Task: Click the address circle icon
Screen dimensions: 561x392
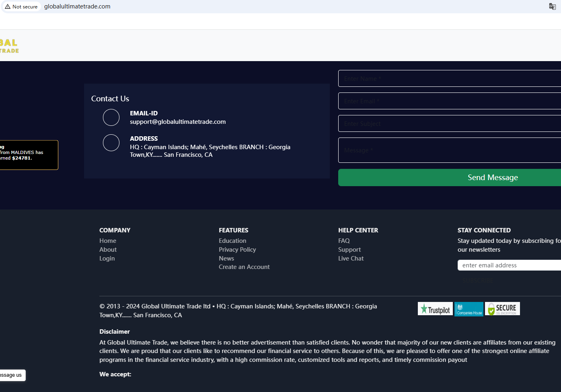Action: point(111,143)
